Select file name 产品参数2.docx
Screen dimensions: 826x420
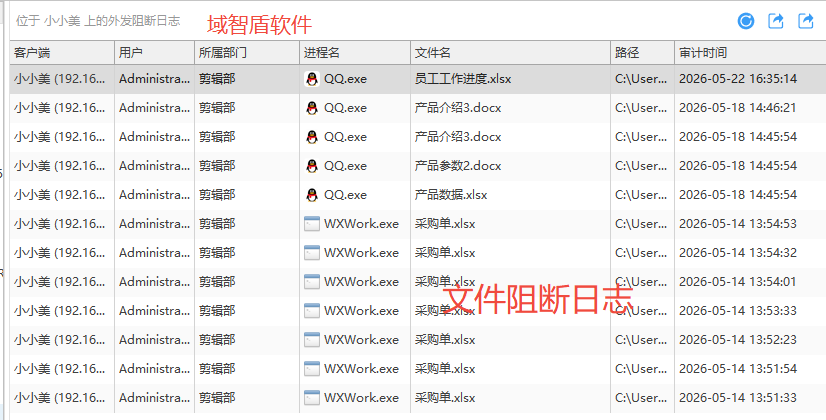[x=458, y=166]
